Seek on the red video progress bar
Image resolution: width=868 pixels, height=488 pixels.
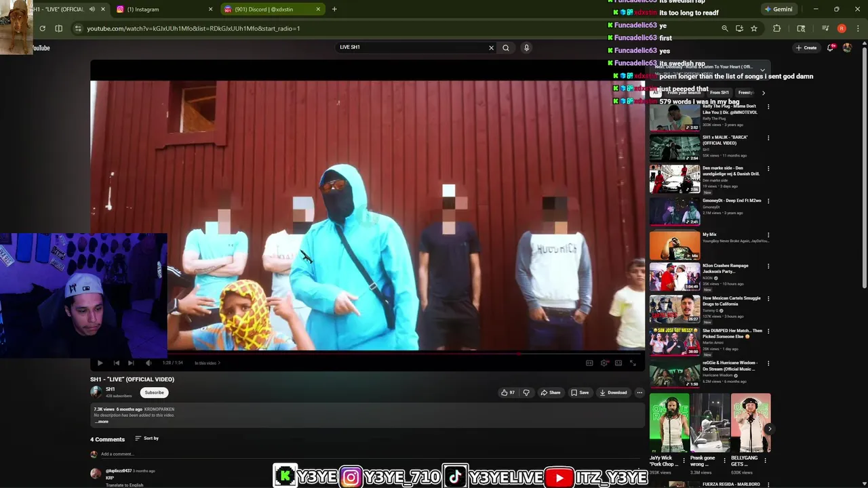(x=368, y=354)
